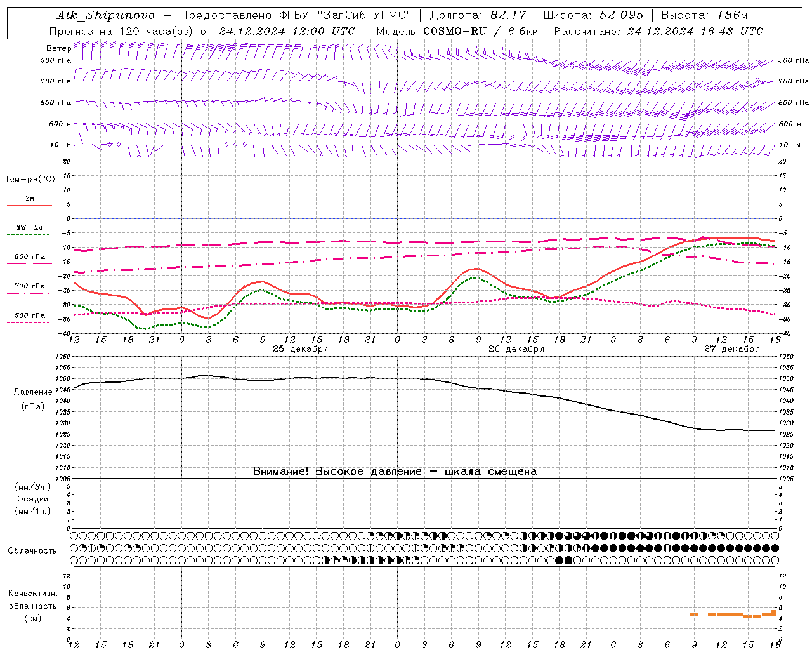The height and width of the screenshot is (650, 812).
Task: Click the provider text ФГБУ "ЗапСиб УГМС"
Action: (345, 15)
